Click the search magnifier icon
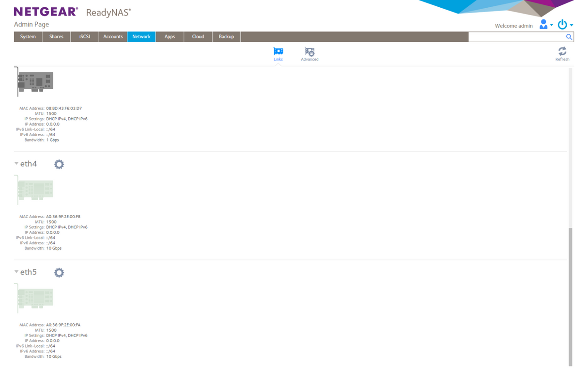 [x=569, y=37]
